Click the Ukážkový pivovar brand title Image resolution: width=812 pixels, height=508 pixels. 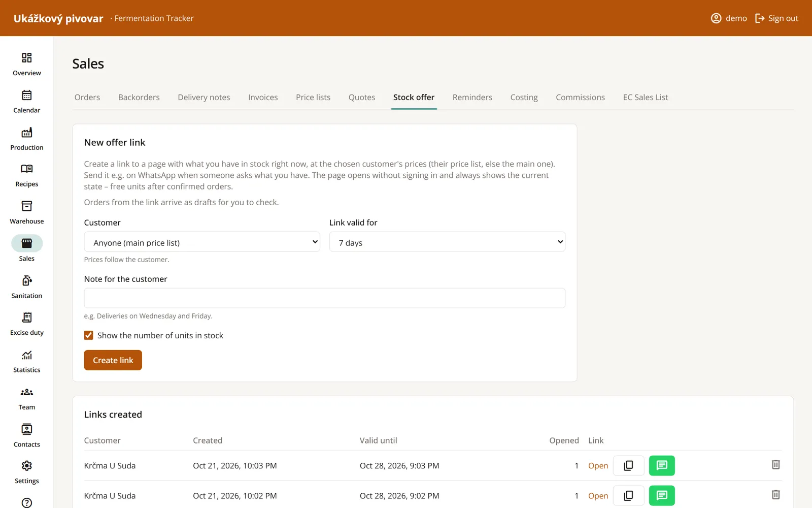coord(58,18)
